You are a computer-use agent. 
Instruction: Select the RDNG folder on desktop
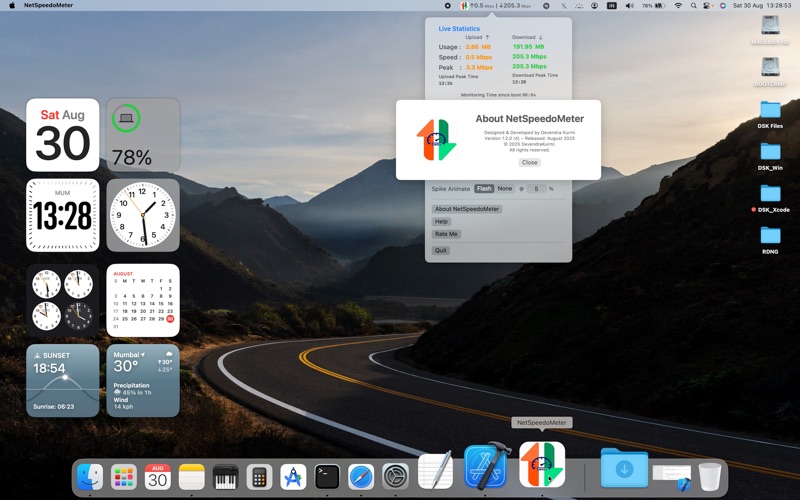770,240
